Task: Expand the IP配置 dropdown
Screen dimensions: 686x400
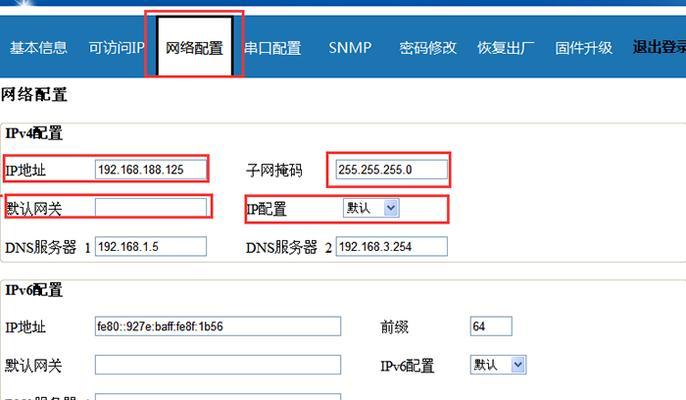Action: [x=371, y=208]
